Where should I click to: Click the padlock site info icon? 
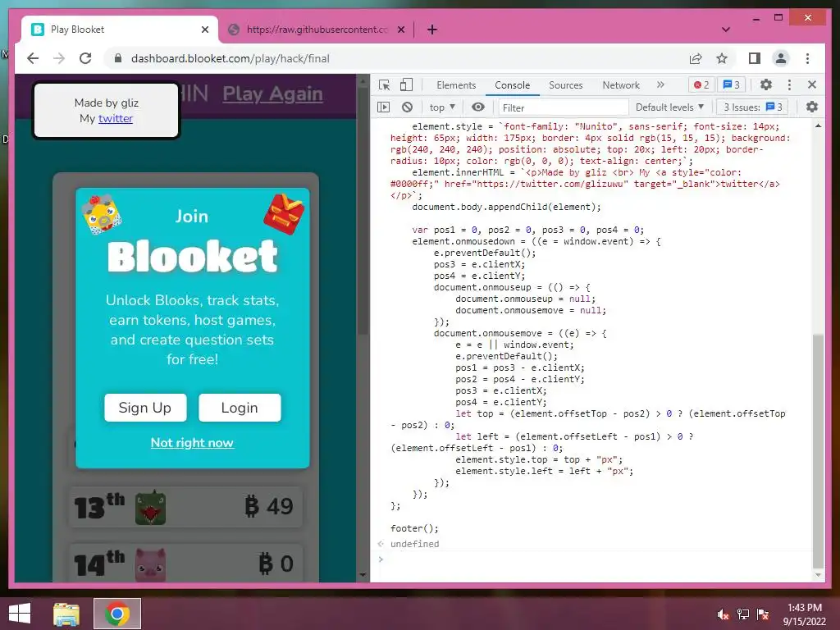pos(118,58)
